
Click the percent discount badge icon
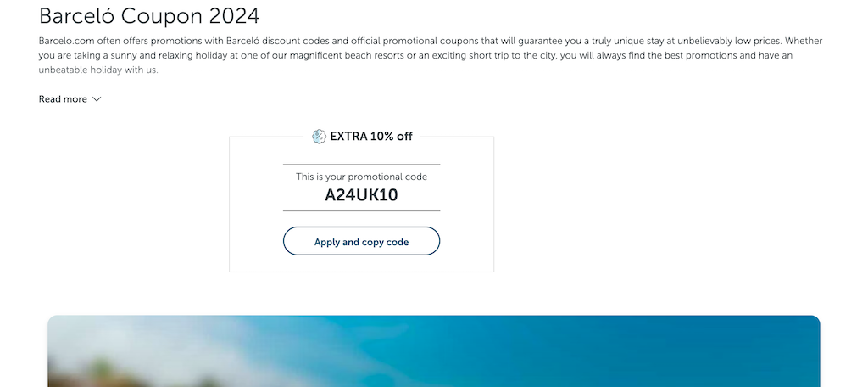click(319, 137)
